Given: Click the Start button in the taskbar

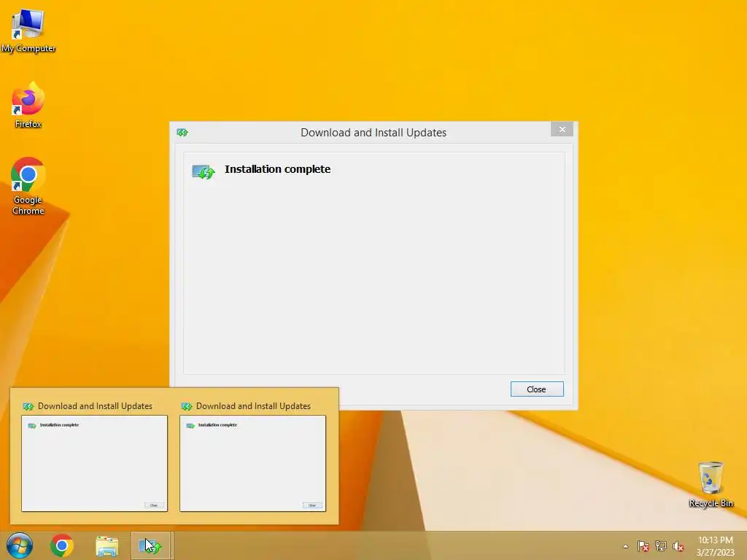Looking at the screenshot, I should point(20,545).
